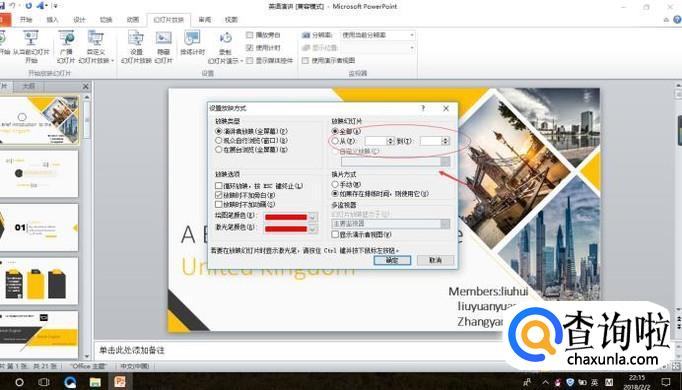Open PowerPoint from the Windows taskbar
682x390 pixels.
pos(120,382)
